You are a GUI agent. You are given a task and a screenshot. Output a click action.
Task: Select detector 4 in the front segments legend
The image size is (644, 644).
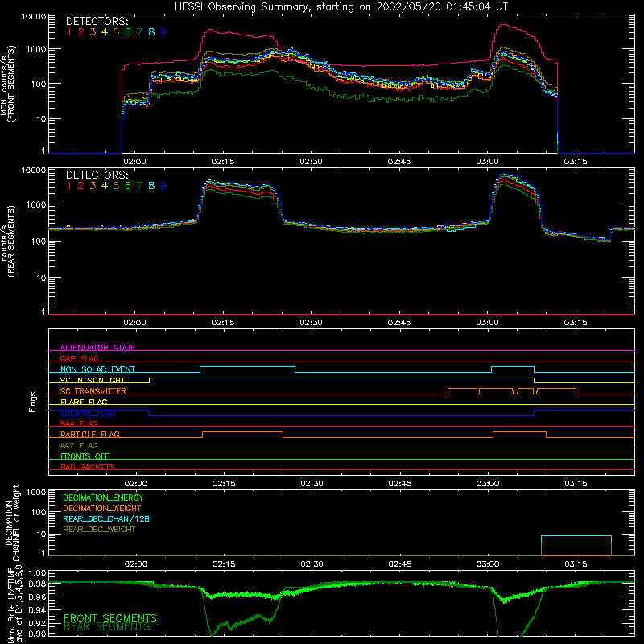tap(105, 32)
